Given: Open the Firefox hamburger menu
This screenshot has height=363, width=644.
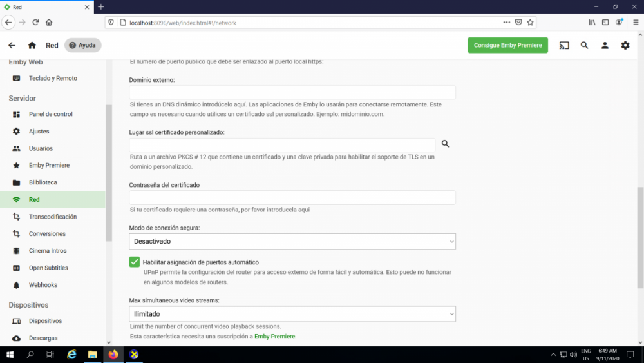Looking at the screenshot, I should click(x=636, y=22).
